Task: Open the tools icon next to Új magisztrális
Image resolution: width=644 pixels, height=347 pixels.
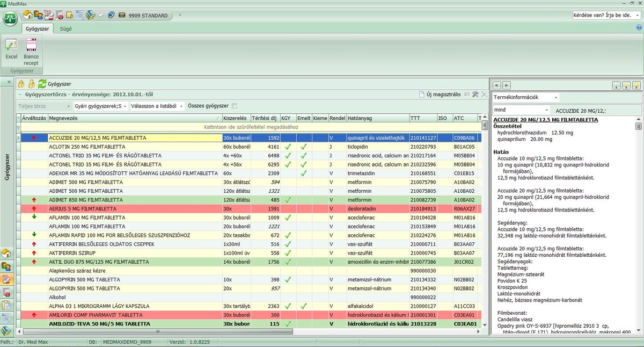Action: [475, 95]
